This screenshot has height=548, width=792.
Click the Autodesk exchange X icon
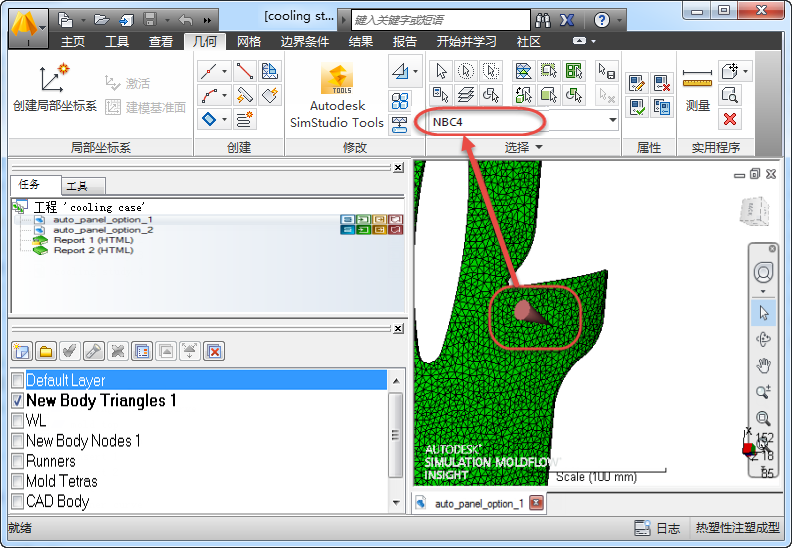click(567, 21)
